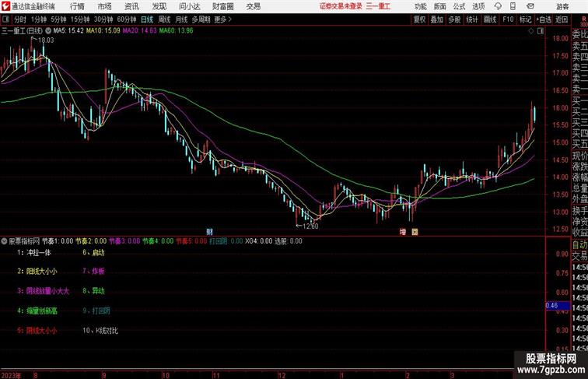Click the 通达信 logo icon
The height and width of the screenshot is (379, 588).
coord(5,6)
